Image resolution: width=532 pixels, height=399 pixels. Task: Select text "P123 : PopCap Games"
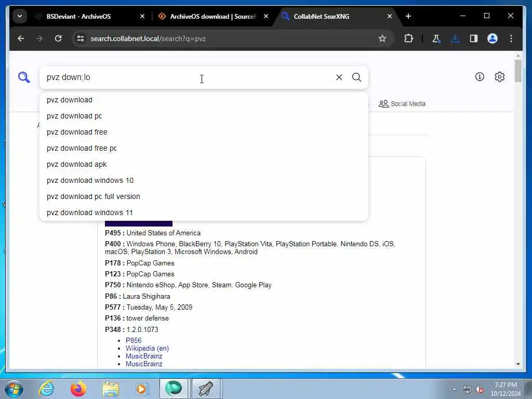139,274
